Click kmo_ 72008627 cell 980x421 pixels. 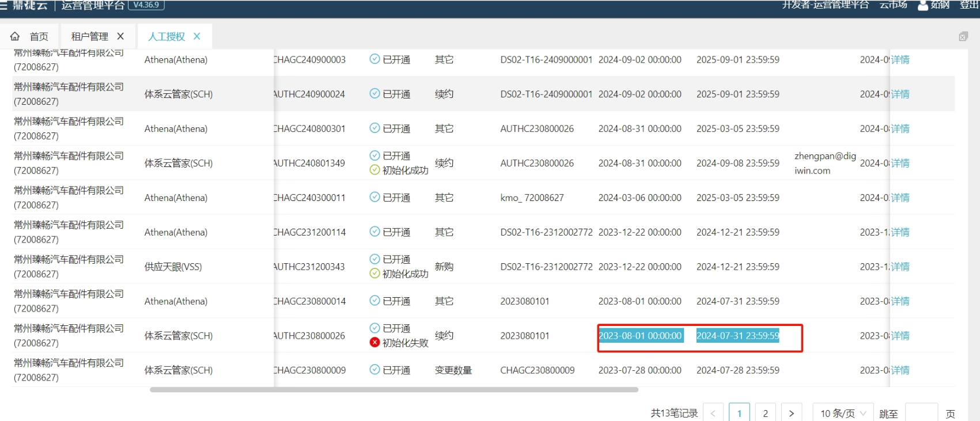[532, 198]
